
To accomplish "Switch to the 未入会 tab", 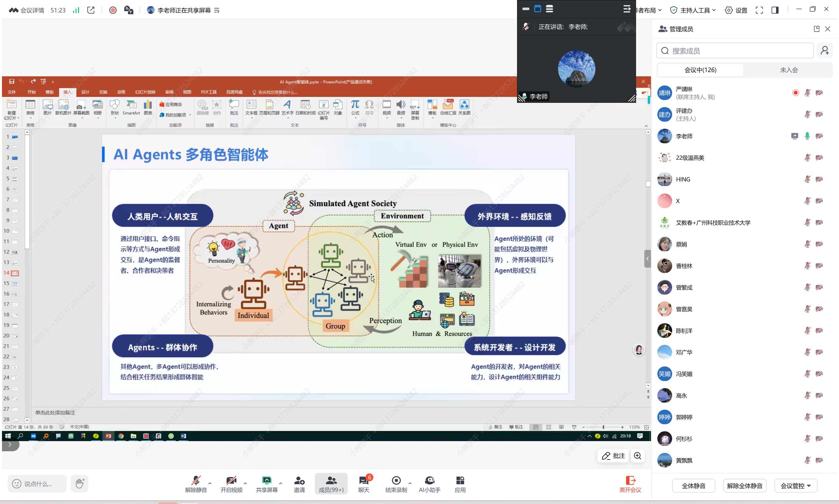I will (789, 70).
